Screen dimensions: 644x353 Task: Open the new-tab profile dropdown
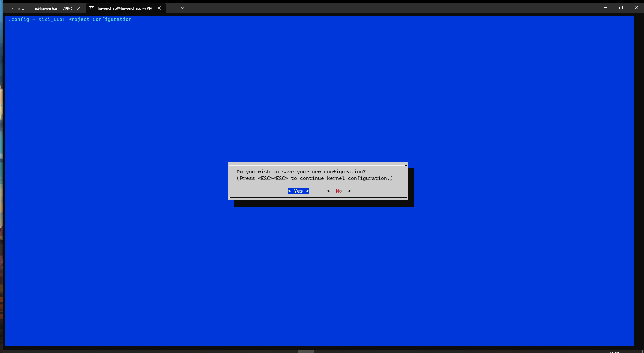point(183,8)
